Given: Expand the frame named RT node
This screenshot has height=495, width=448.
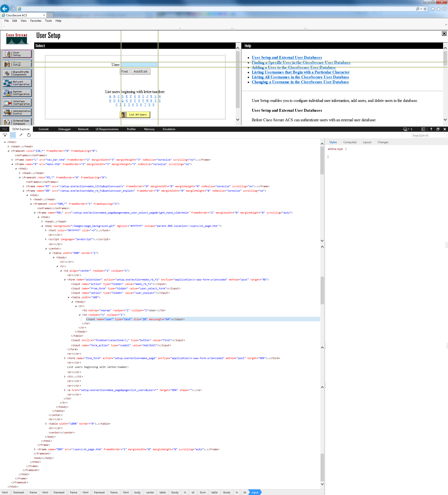Looking at the screenshot, I should point(23,186).
